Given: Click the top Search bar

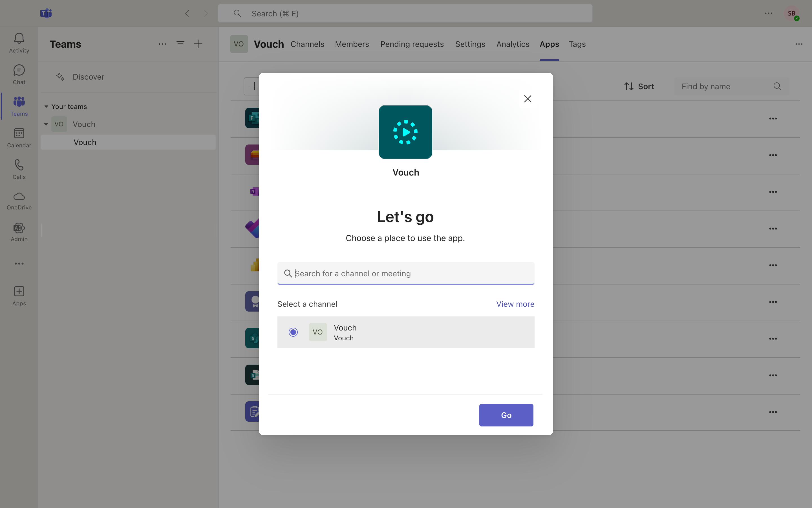Looking at the screenshot, I should click(x=405, y=14).
